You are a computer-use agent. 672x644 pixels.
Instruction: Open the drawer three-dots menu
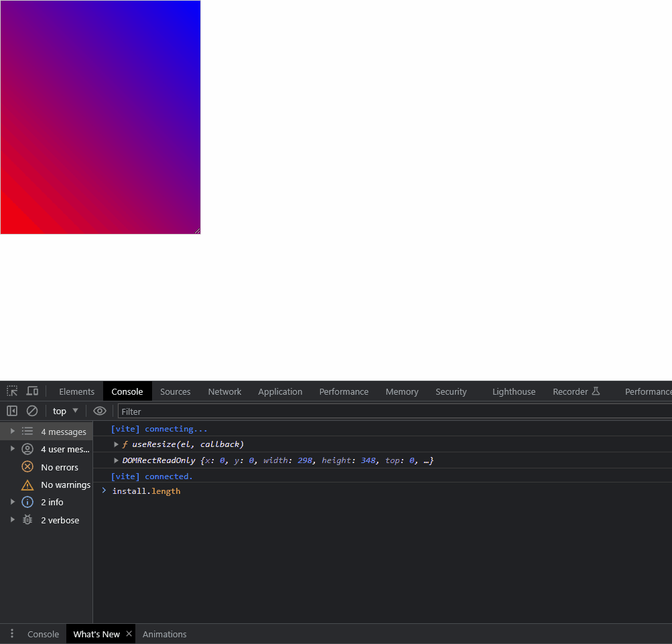pos(12,634)
